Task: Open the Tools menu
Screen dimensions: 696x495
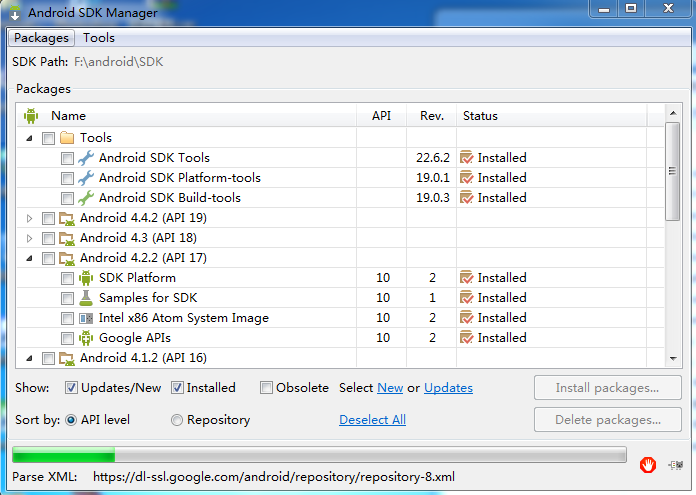Action: pyautogui.click(x=99, y=38)
